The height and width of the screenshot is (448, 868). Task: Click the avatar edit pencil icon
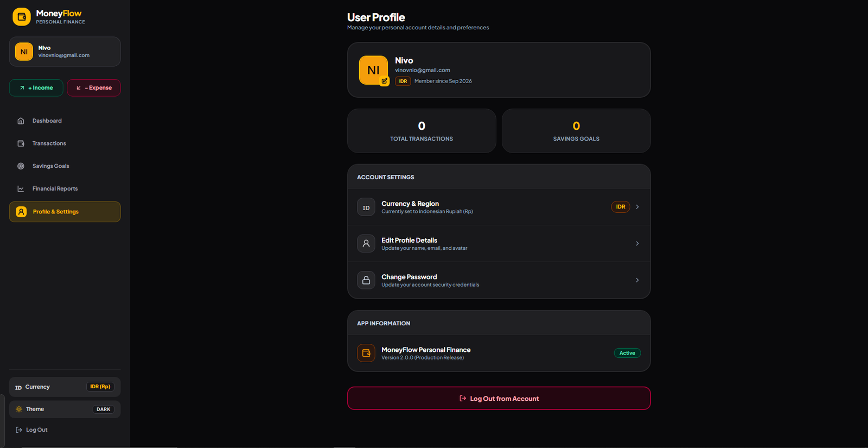pyautogui.click(x=384, y=81)
